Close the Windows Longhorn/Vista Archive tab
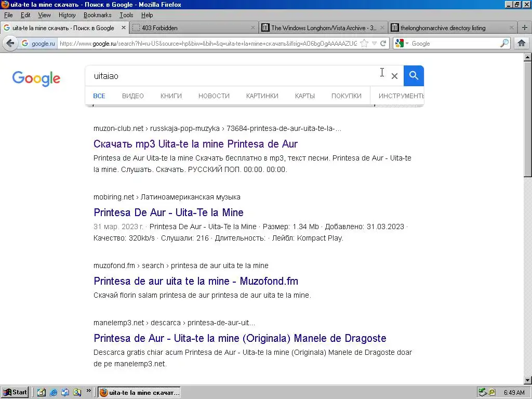The width and height of the screenshot is (532, 399). [x=382, y=28]
